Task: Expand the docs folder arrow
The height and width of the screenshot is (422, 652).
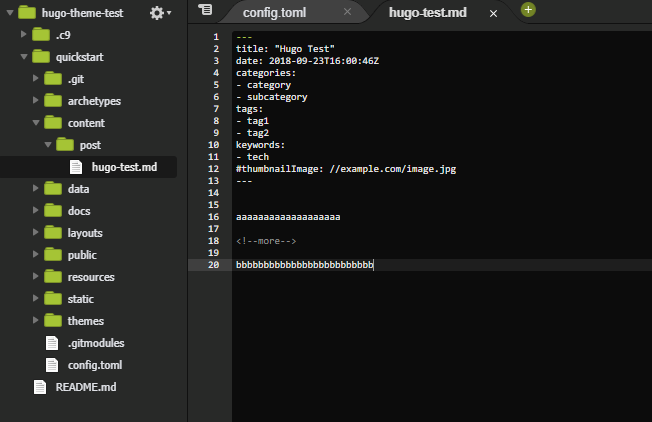Action: 36,210
